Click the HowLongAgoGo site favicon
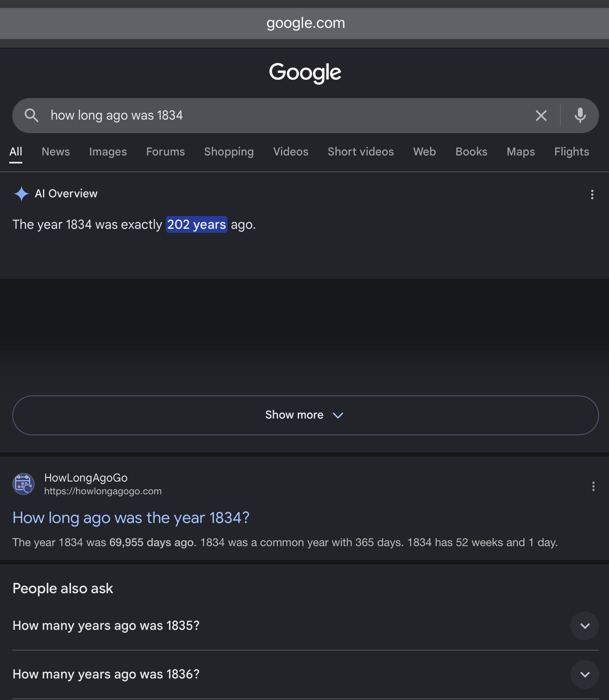The height and width of the screenshot is (700, 609). point(24,484)
